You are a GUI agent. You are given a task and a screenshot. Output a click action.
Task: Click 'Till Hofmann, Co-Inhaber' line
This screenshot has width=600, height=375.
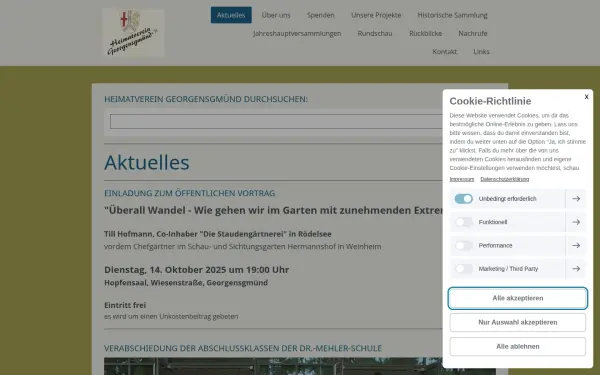[218, 234]
